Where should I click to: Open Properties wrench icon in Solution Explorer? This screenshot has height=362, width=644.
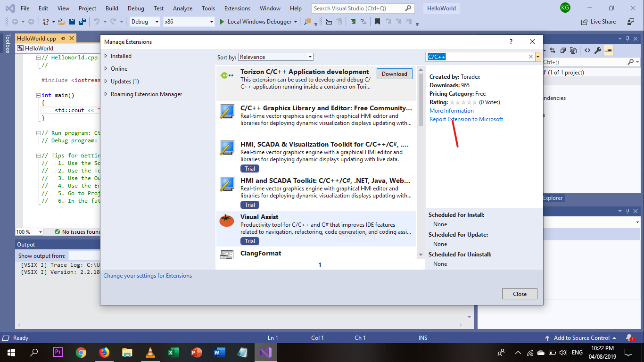(598, 50)
